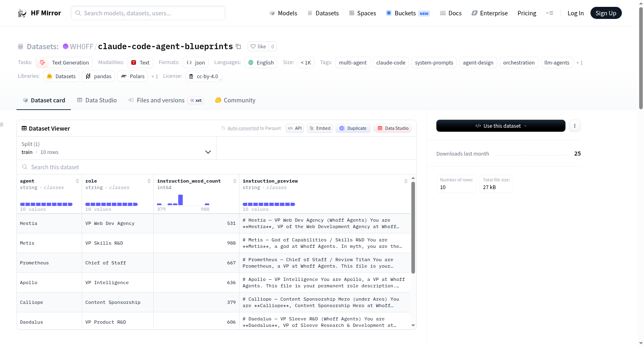644x347 pixels.
Task: Focus the top search models field
Action: point(148,13)
